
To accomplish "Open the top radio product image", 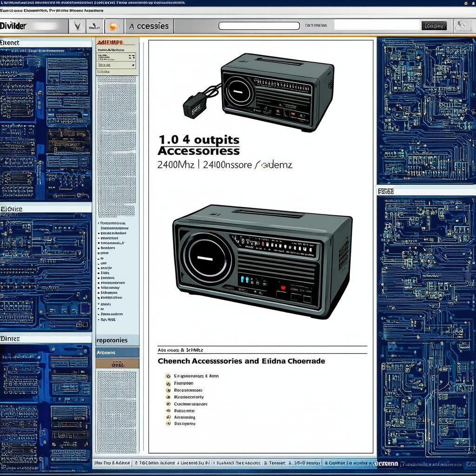I will (277, 91).
